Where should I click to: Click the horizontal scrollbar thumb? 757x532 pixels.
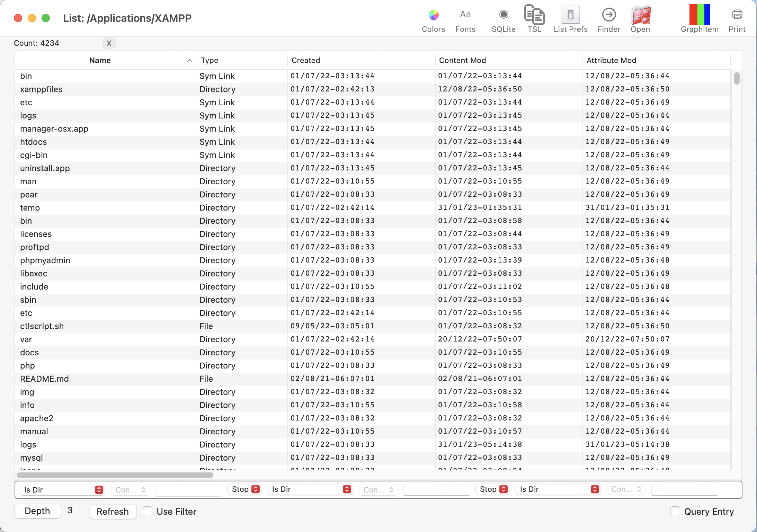[x=115, y=475]
